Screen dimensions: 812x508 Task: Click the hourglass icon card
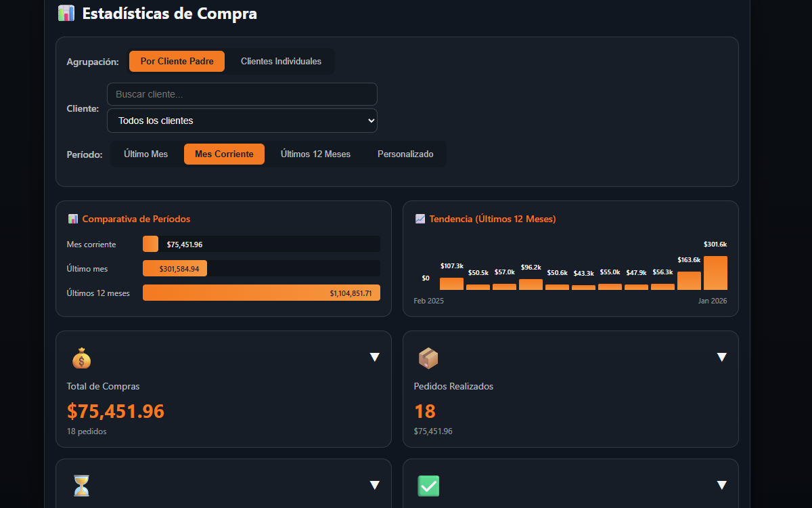click(x=81, y=486)
